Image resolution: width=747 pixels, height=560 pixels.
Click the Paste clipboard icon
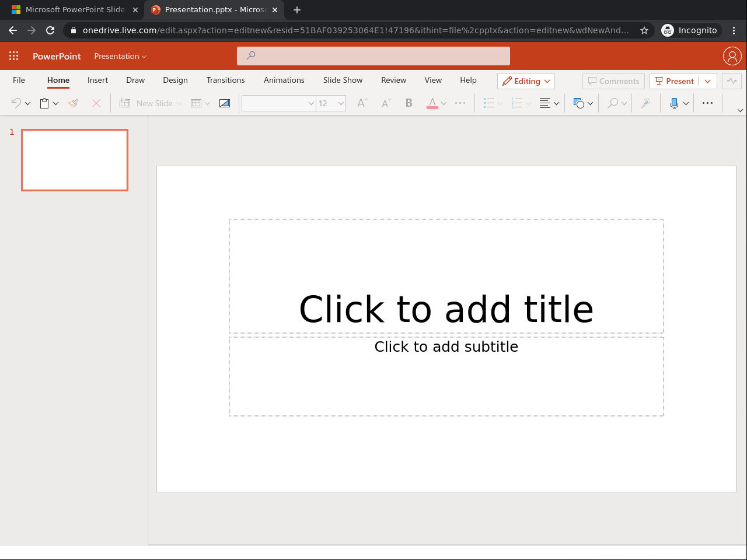(x=44, y=103)
